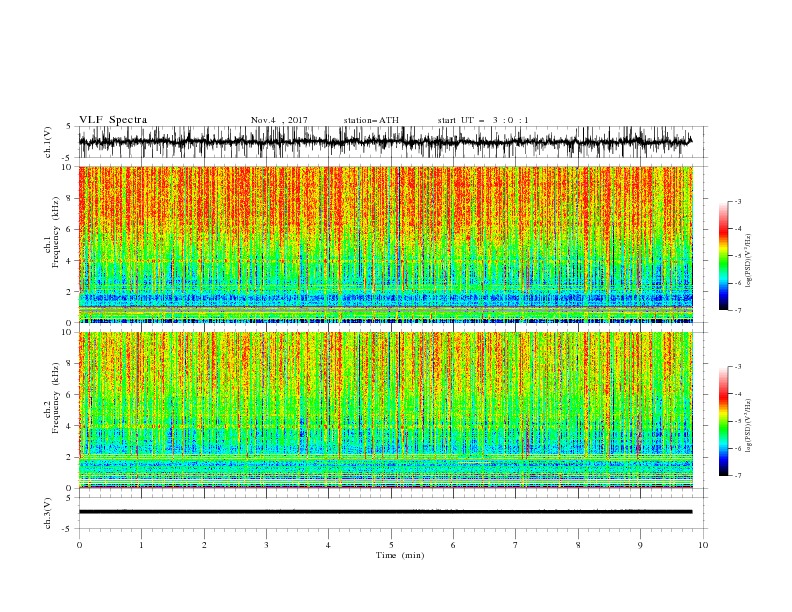The width and height of the screenshot is (792, 612).
Task: Click the ch.1 voltage waveform trace
Action: [385, 142]
